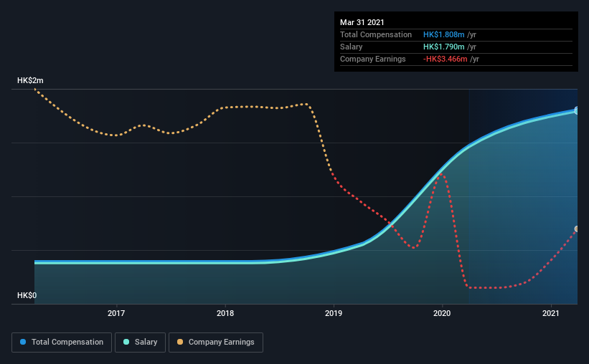
Task: Click the HK$1.808m total compensation value
Action: (x=443, y=34)
